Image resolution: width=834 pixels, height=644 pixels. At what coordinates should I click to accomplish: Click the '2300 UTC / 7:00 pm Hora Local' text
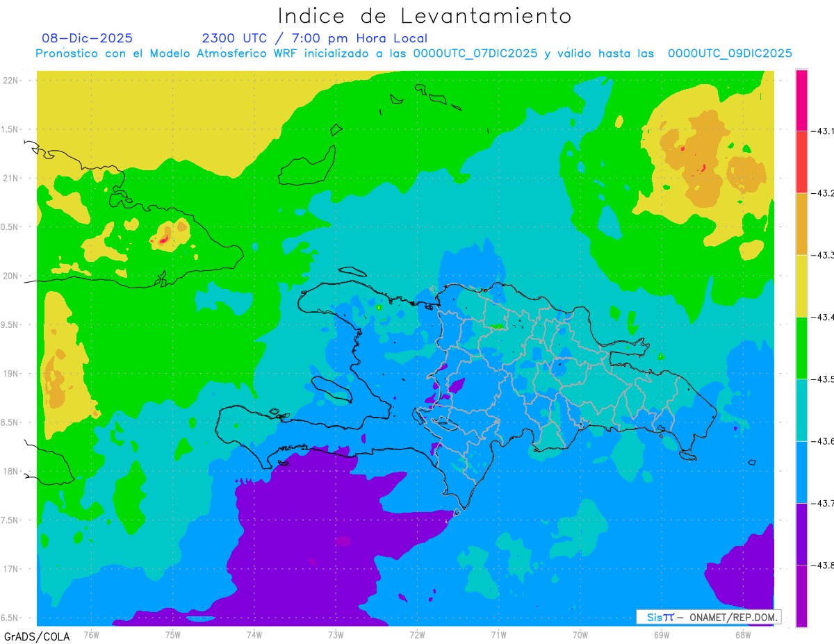coord(314,38)
